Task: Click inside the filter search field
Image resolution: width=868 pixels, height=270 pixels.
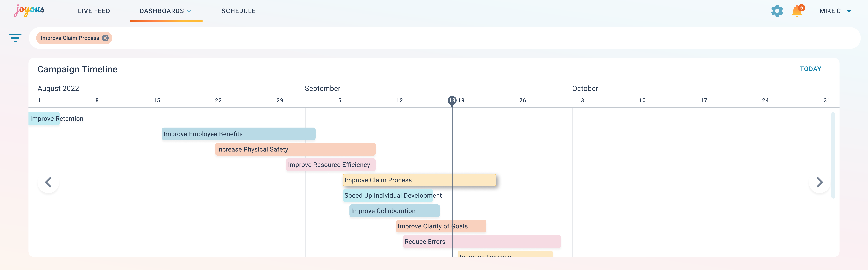Action: 445,38
